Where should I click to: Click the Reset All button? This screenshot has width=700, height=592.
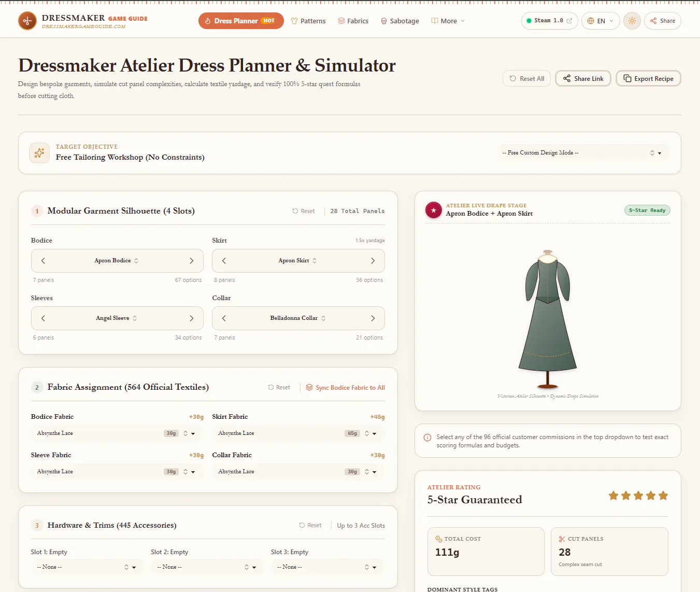click(526, 78)
